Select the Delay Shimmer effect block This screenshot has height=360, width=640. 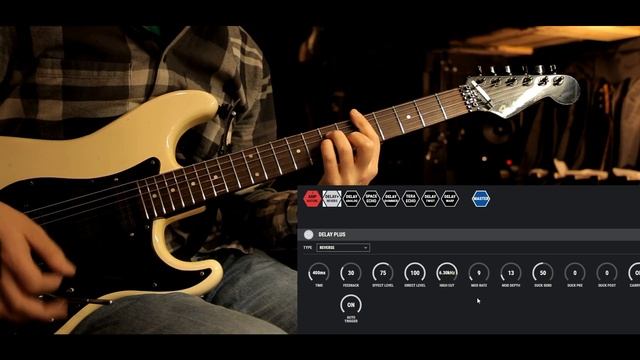[391, 199]
